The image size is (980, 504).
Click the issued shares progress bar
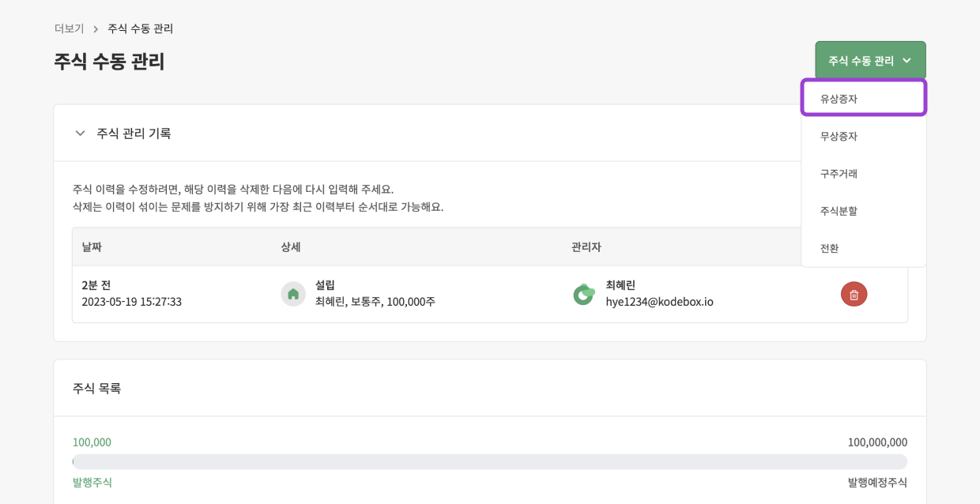tap(489, 461)
